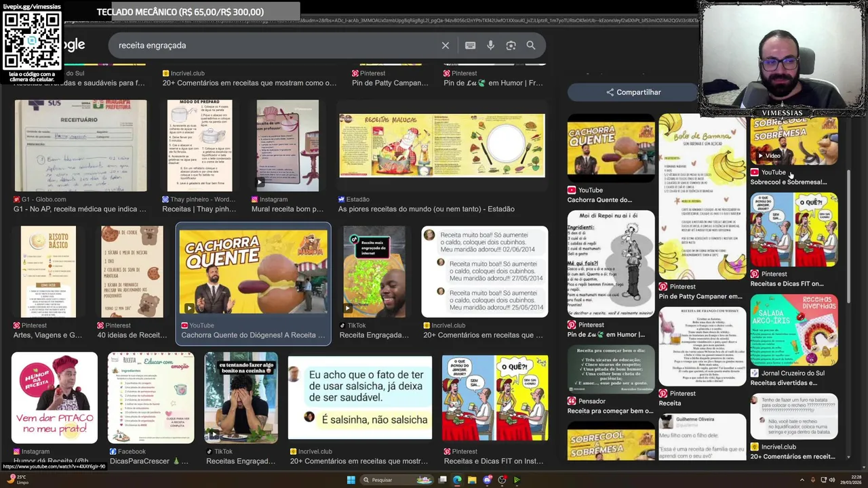The height and width of the screenshot is (488, 868).
Task: Open side panel Pensador recipe thumbnail
Action: (611, 369)
